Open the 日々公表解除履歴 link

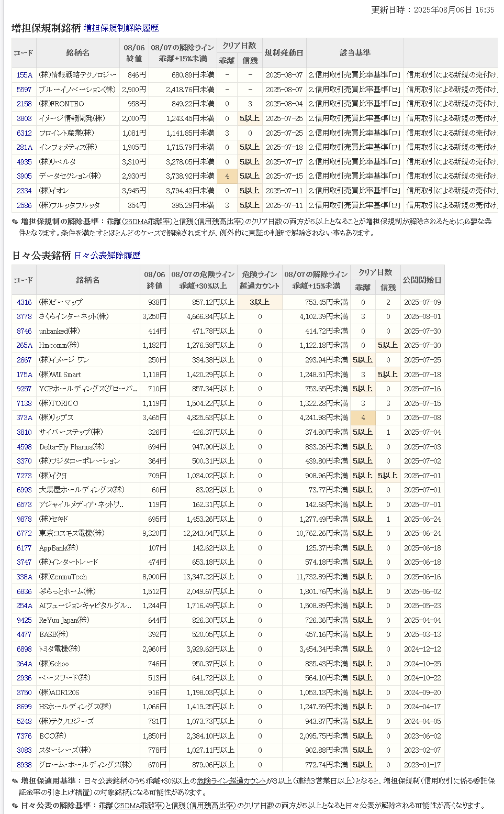tap(107, 256)
